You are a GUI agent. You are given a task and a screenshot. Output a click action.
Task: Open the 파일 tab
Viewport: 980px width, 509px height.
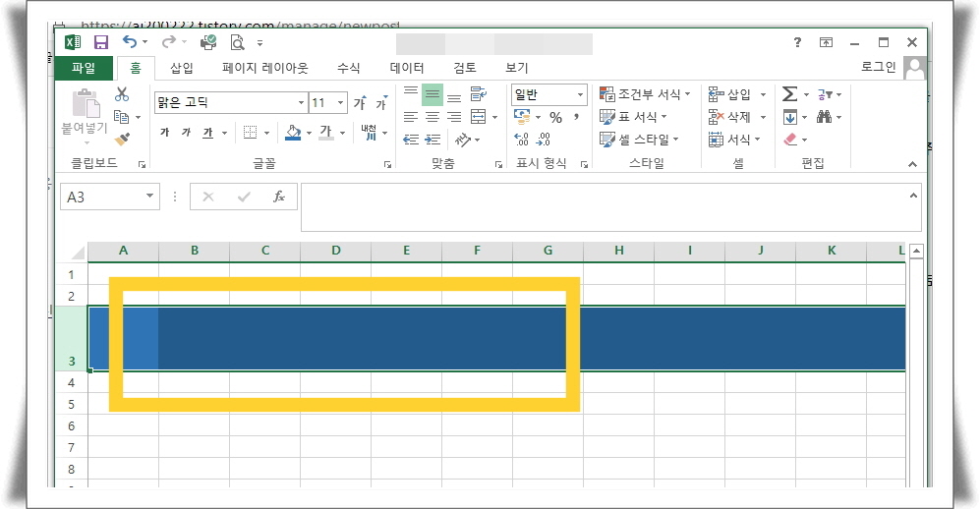click(84, 68)
